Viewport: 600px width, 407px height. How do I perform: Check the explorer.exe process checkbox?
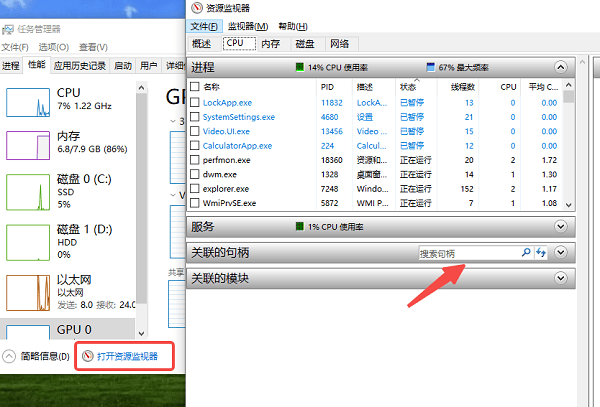pyautogui.click(x=195, y=189)
